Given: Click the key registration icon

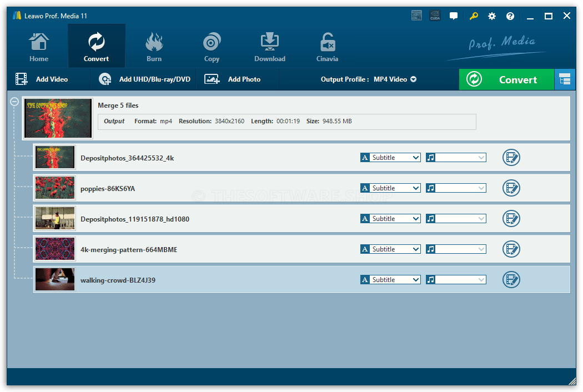Looking at the screenshot, I should pos(473,16).
